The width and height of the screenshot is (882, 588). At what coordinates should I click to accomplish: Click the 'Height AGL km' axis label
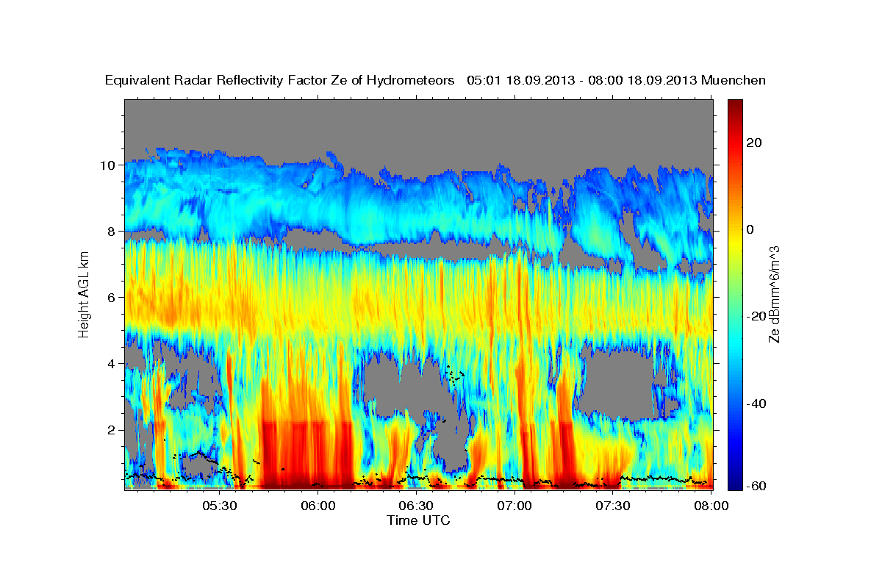pyautogui.click(x=85, y=294)
